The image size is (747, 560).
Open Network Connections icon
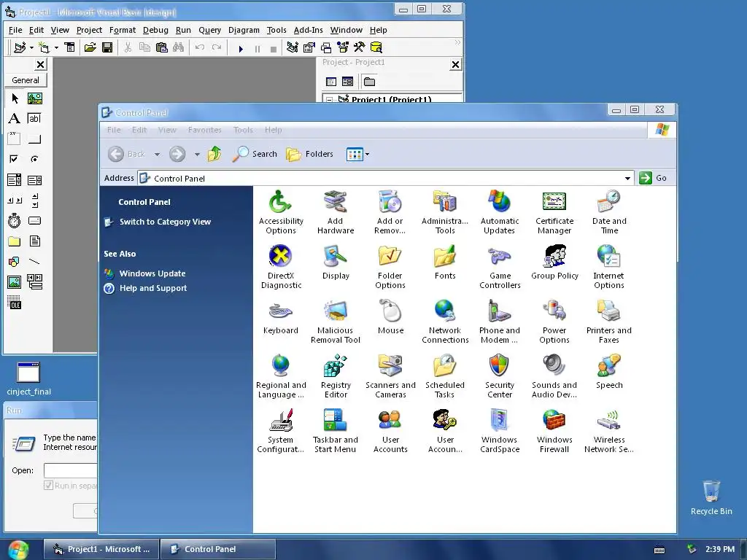[445, 322]
